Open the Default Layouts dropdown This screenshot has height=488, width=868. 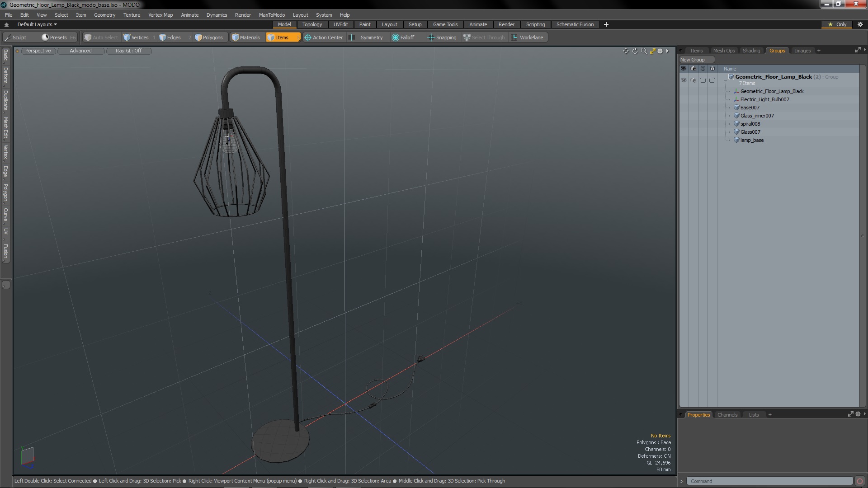[x=37, y=24]
